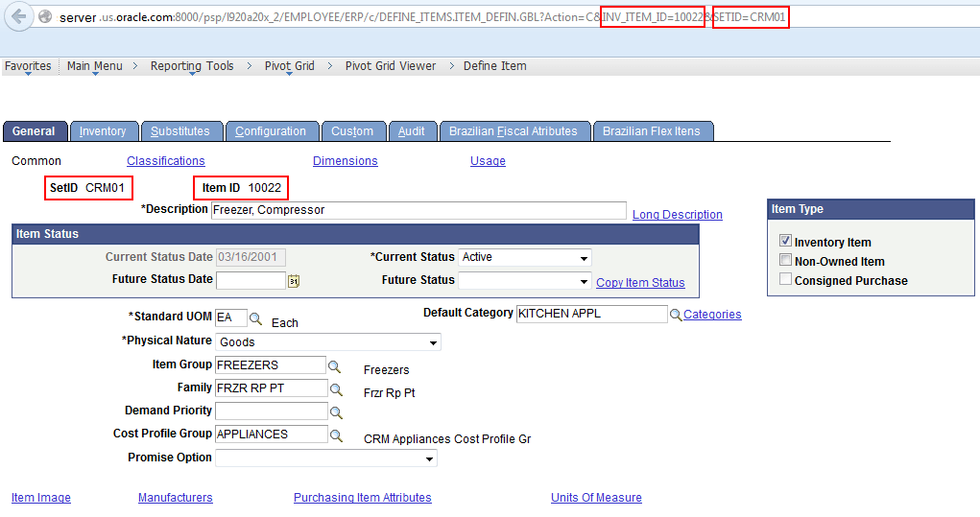The height and width of the screenshot is (517, 980).
Task: Open Reporting Tools breadcrumb menu
Action: click(x=192, y=66)
